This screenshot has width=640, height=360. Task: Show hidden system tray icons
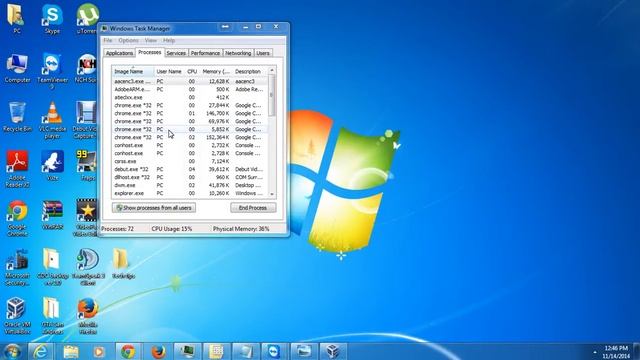point(595,352)
